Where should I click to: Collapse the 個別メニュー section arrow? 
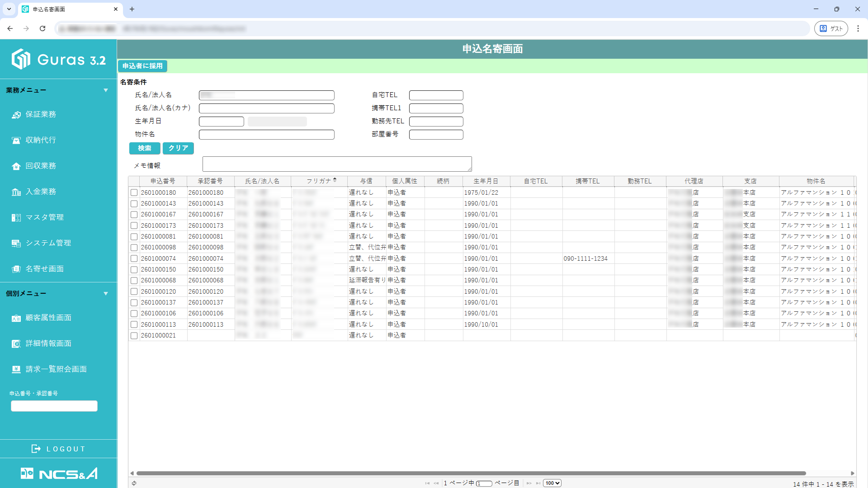coord(106,294)
